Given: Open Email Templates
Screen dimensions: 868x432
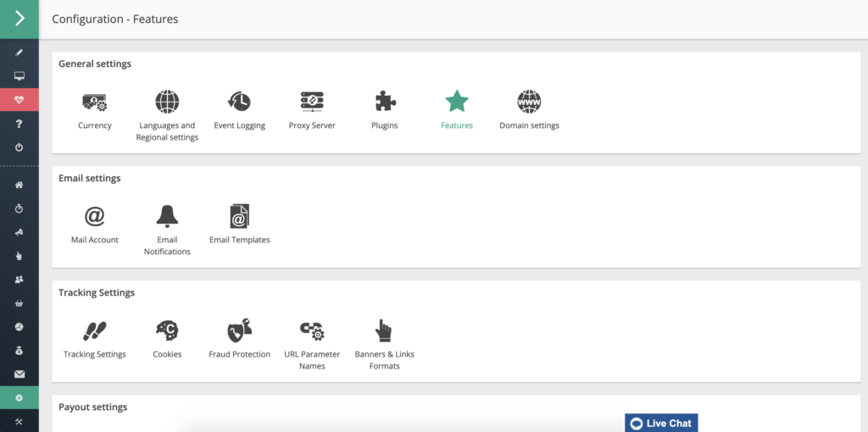Looking at the screenshot, I should pos(240,217).
